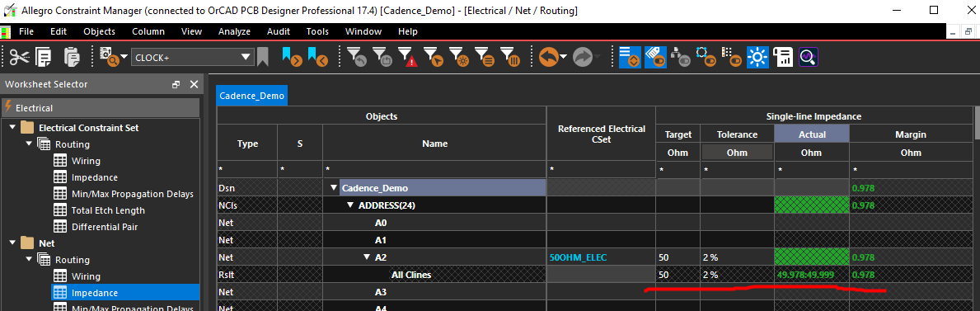Open Impedance worksheet under Electrical Constraint Set
The width and height of the screenshot is (980, 311).
95,177
